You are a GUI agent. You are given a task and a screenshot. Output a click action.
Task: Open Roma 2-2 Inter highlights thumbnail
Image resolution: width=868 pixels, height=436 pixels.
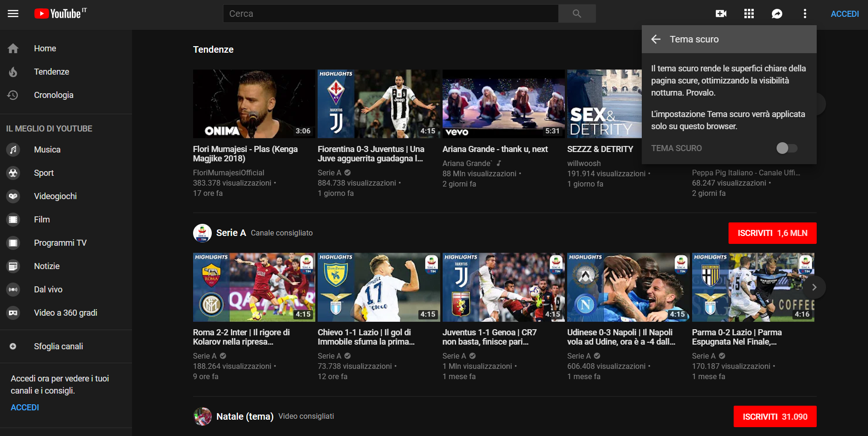tap(254, 287)
